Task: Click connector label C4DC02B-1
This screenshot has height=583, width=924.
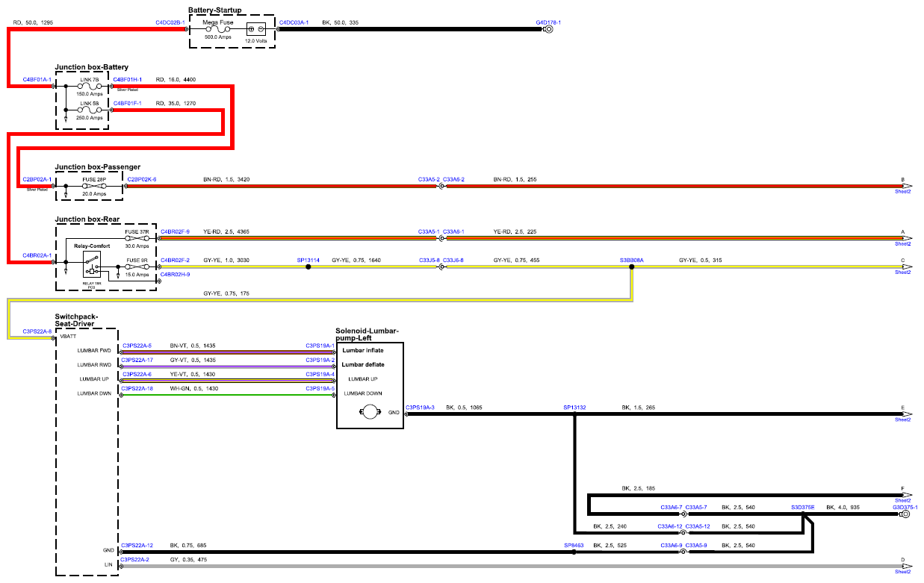Action: click(170, 22)
